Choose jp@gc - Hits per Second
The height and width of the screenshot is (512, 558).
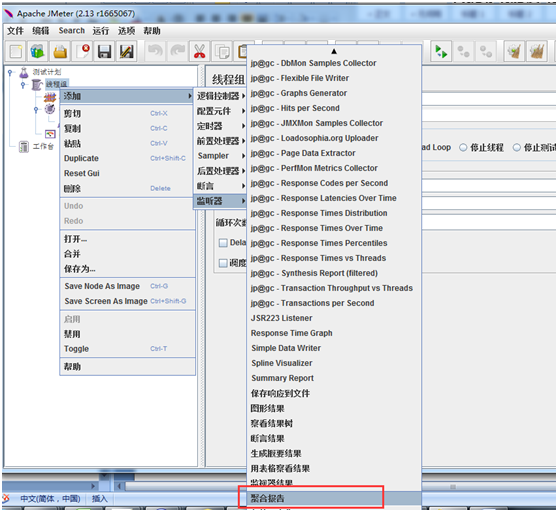click(x=334, y=108)
